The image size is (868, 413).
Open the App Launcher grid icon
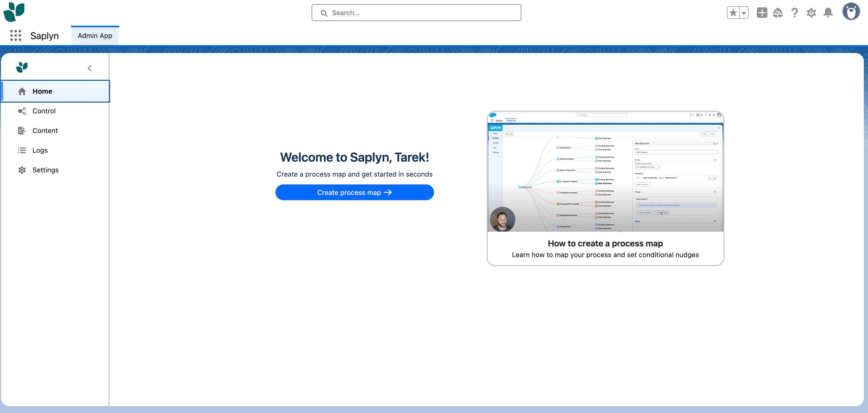[x=15, y=35]
